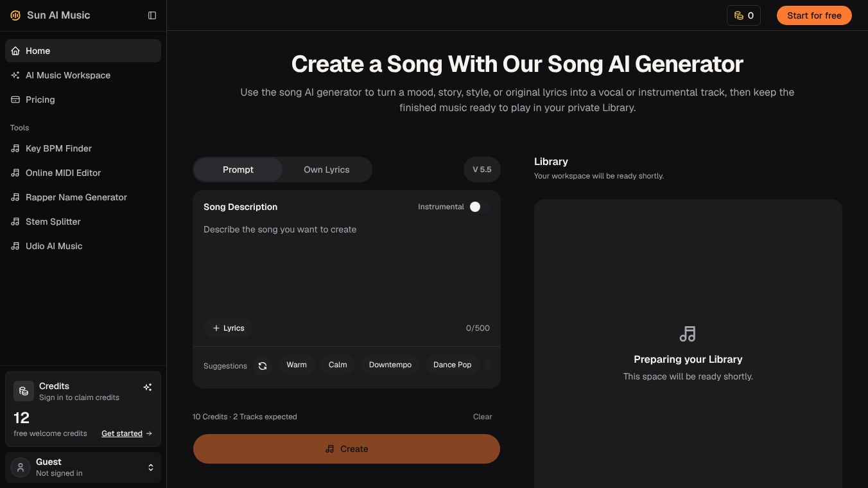Click the orange Create button
The width and height of the screenshot is (868, 488).
click(347, 449)
